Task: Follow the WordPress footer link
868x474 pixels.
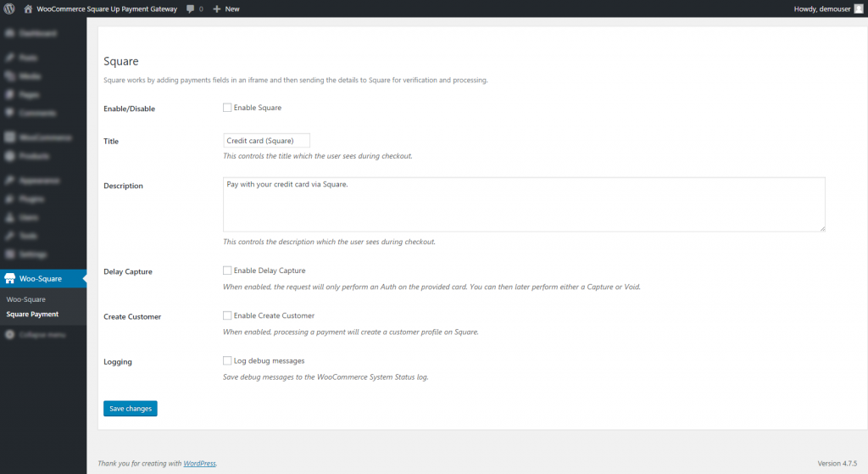Action: coord(199,464)
